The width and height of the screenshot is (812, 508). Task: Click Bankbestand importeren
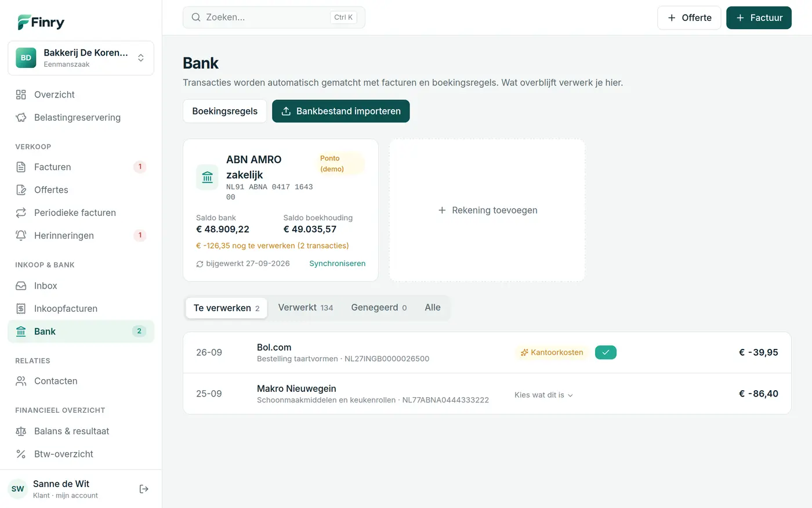click(x=341, y=111)
